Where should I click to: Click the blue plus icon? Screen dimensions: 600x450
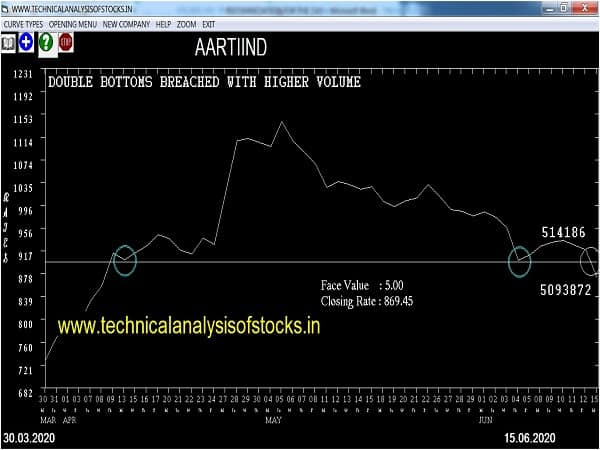[26, 43]
